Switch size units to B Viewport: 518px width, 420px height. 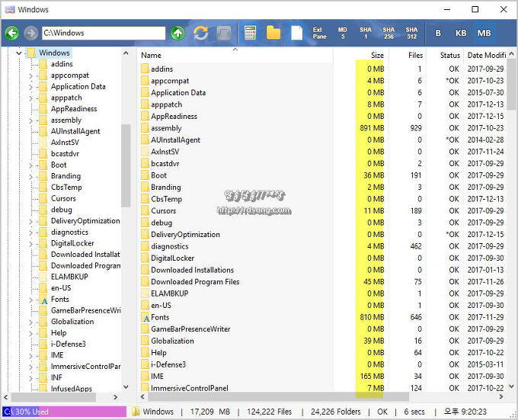(x=438, y=33)
